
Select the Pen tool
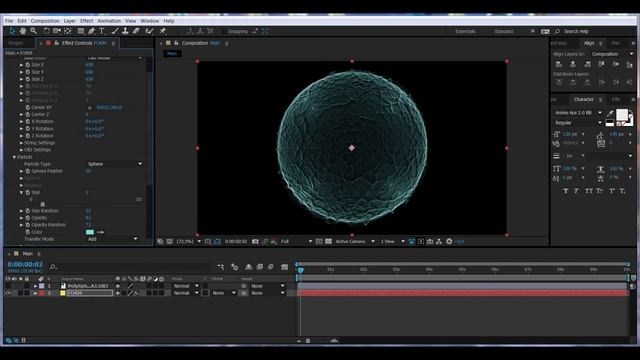point(91,31)
